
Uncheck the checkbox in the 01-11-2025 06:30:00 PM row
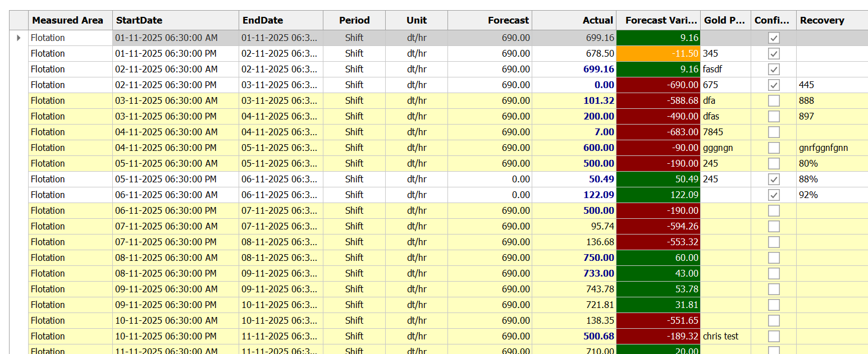774,54
